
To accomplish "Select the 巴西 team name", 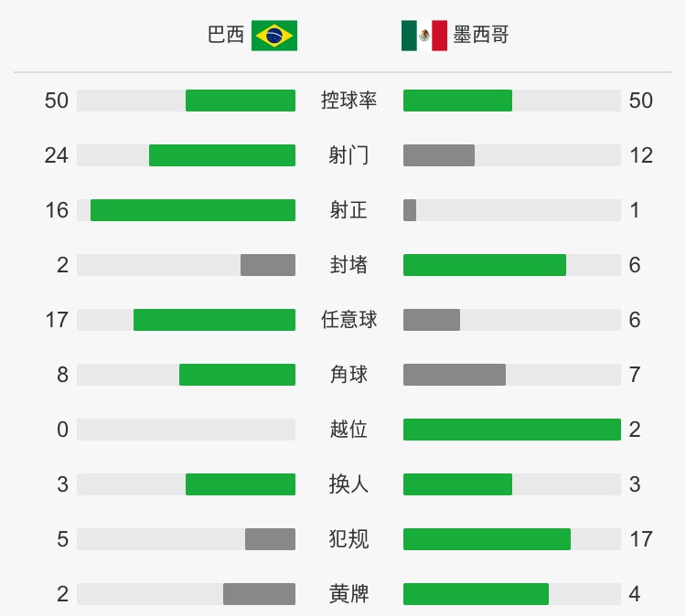I will (226, 35).
